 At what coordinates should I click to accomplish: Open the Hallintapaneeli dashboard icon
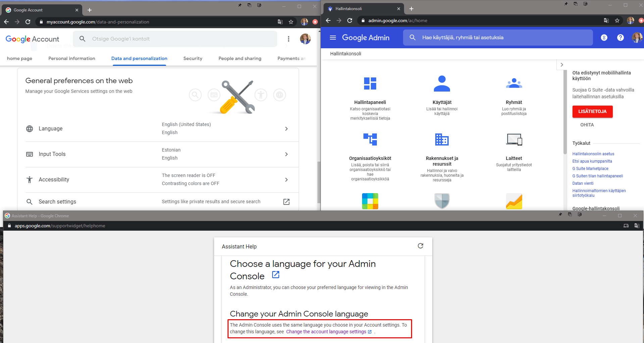pos(370,83)
